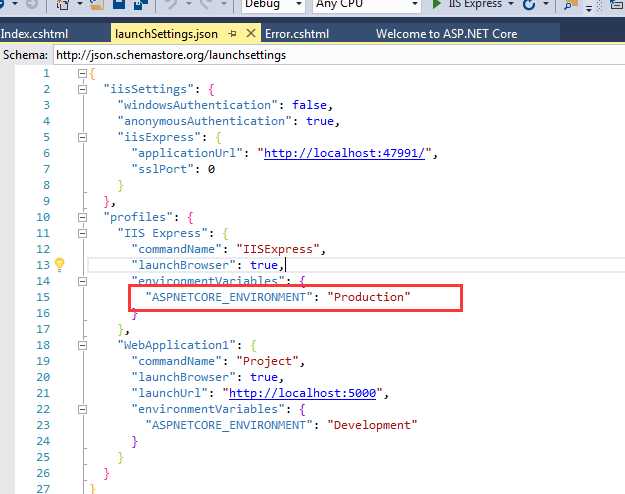
Task: Click the "iisSettings" key on line 2
Action: tap(149, 89)
